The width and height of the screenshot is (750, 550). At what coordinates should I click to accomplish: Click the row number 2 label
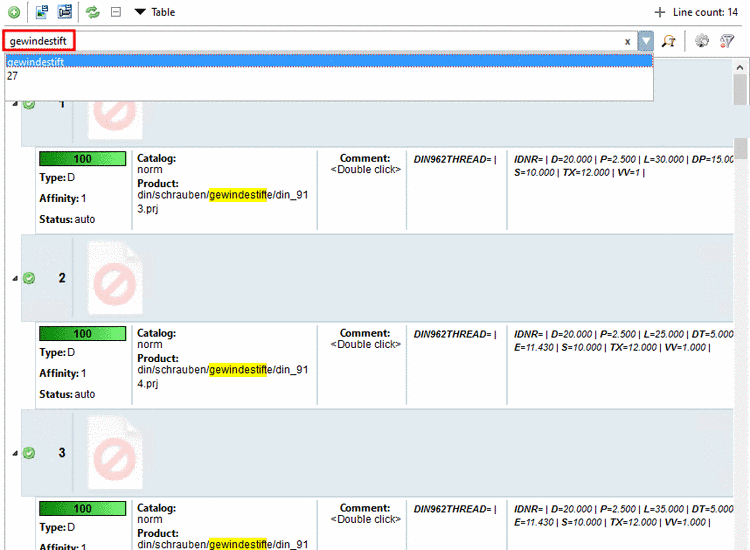pyautogui.click(x=62, y=278)
